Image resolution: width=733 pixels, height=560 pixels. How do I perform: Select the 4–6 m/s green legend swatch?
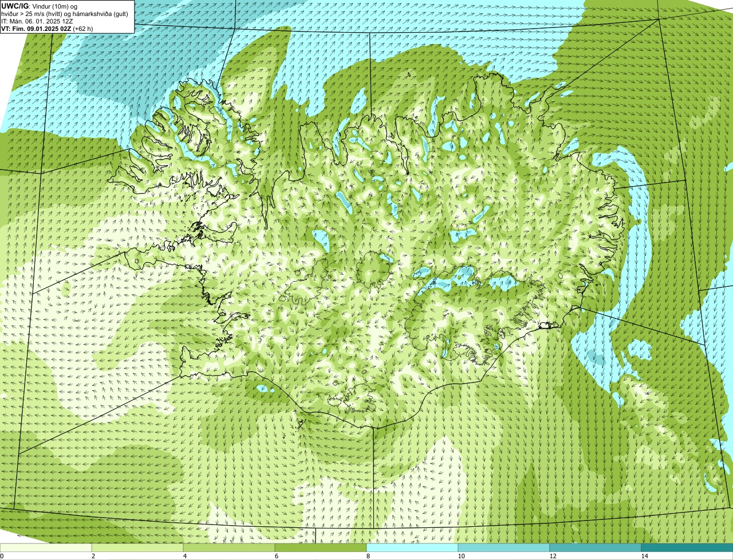point(229,547)
